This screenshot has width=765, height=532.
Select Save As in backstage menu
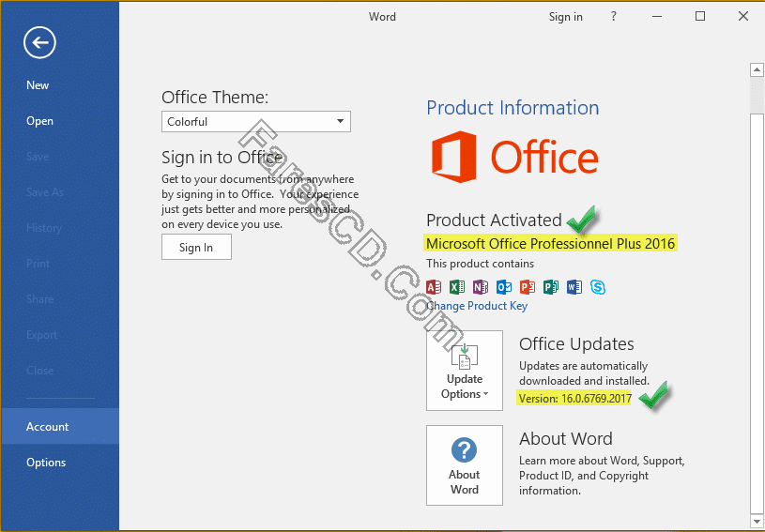(45, 192)
